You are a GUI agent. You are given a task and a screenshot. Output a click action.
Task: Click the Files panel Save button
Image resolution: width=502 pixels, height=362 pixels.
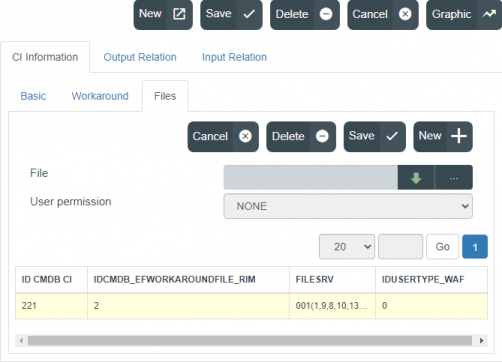click(x=375, y=136)
